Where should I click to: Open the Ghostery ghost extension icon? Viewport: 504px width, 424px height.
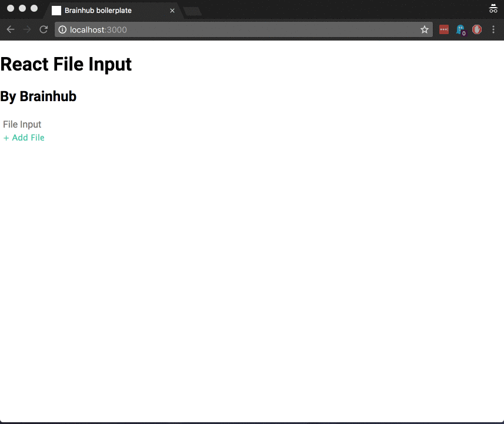460,30
